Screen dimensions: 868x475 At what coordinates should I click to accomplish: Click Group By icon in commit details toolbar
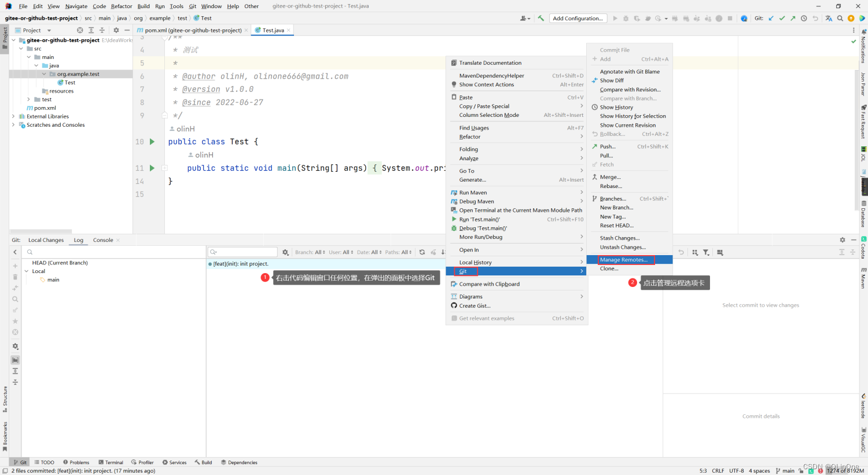(695, 252)
